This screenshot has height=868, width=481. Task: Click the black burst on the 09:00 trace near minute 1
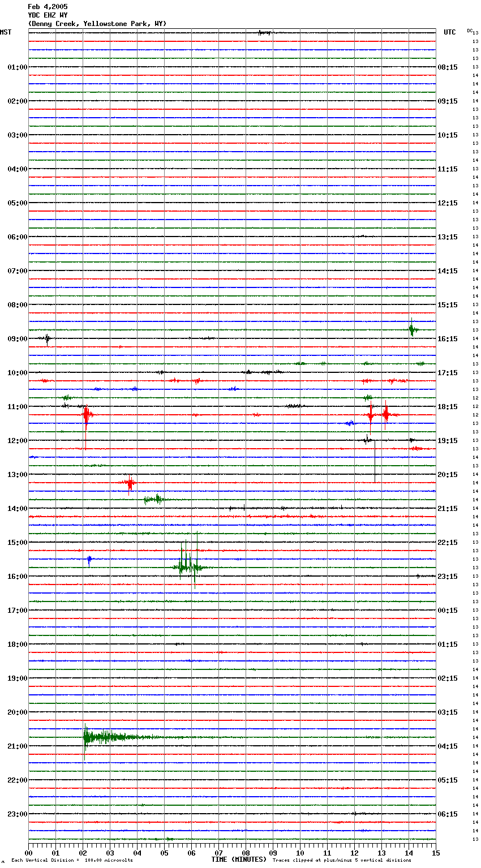pyautogui.click(x=48, y=339)
